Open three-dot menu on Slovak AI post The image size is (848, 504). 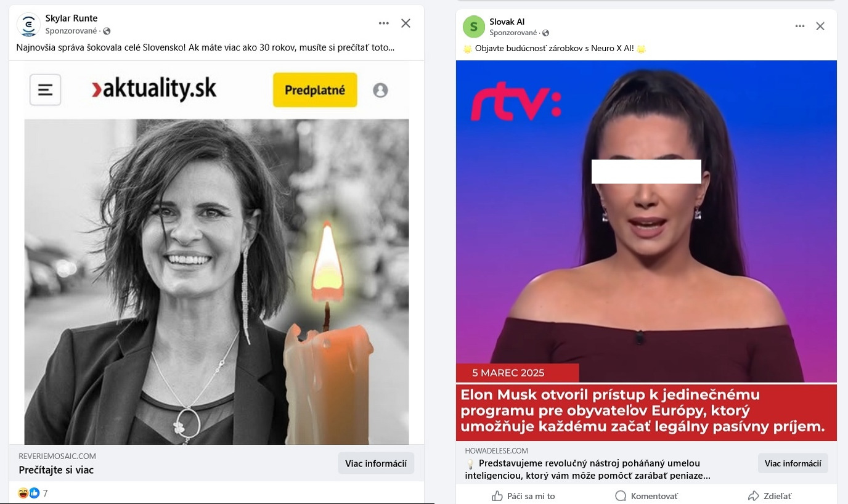pyautogui.click(x=800, y=26)
